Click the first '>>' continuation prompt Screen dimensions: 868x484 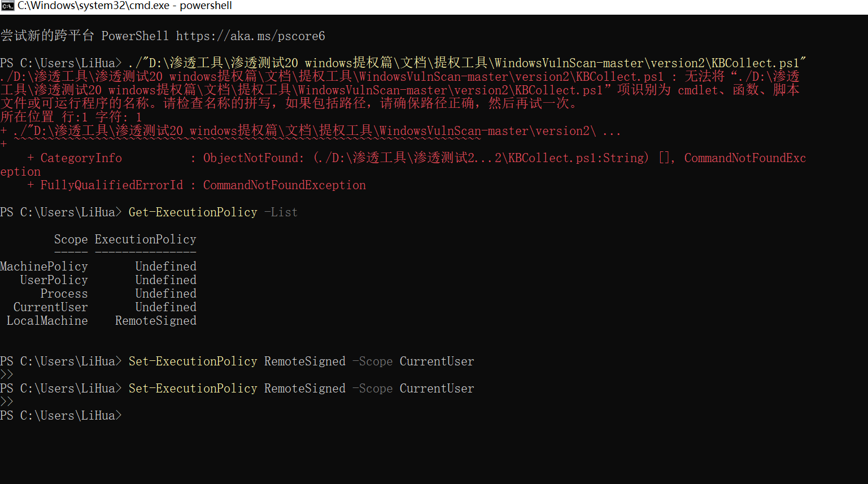7,375
